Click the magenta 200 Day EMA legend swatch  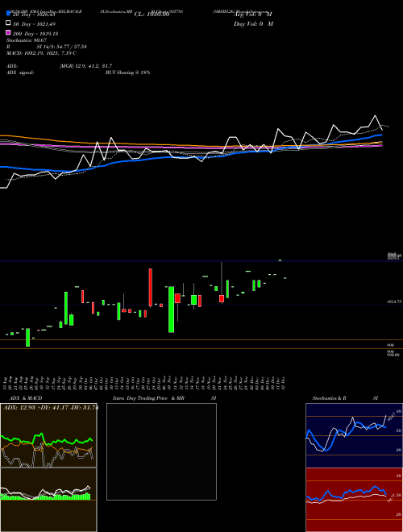[9, 32]
